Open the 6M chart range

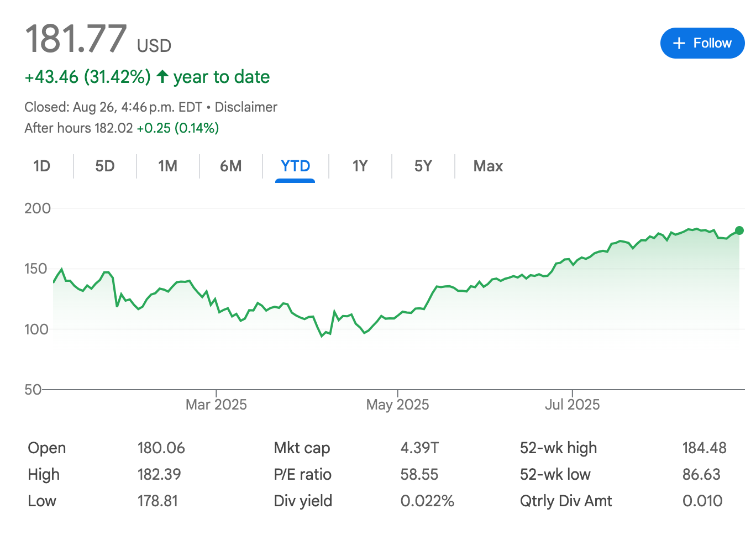coord(230,166)
